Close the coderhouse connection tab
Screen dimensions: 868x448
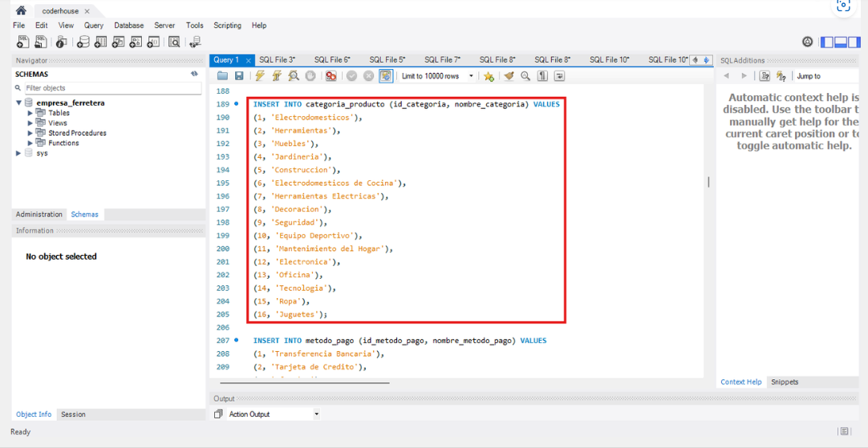[87, 11]
